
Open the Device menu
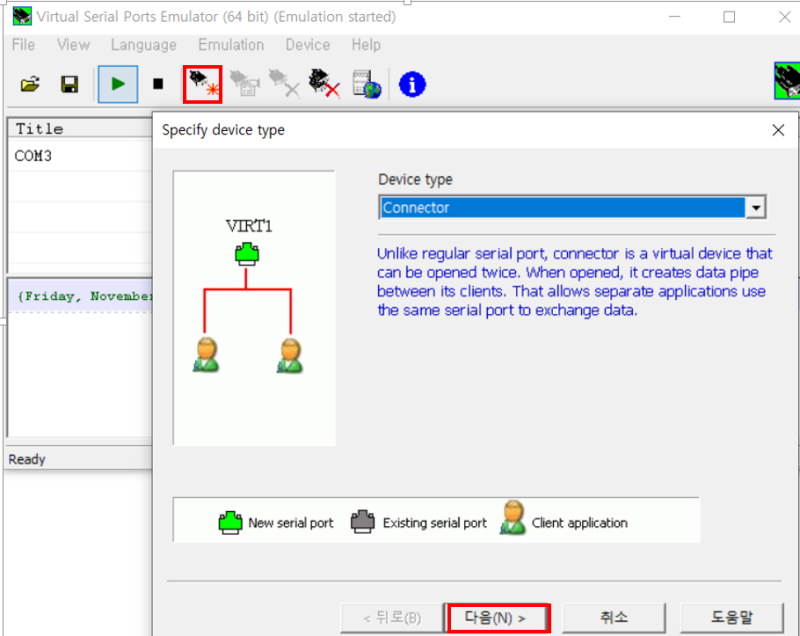click(308, 45)
